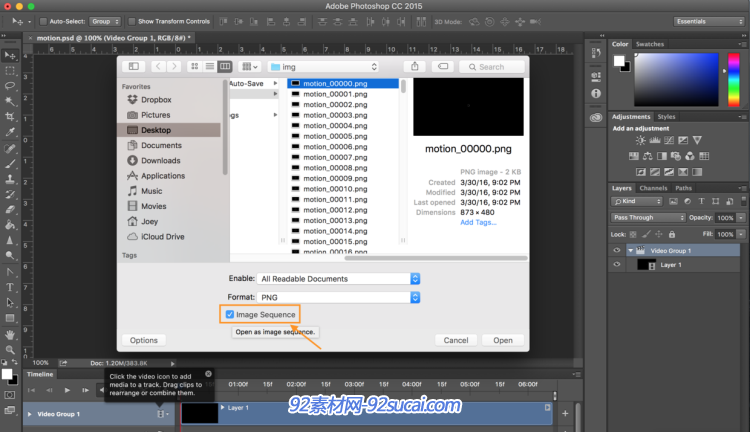Switch to the Paths tab
The height and width of the screenshot is (432, 750).
coord(683,188)
